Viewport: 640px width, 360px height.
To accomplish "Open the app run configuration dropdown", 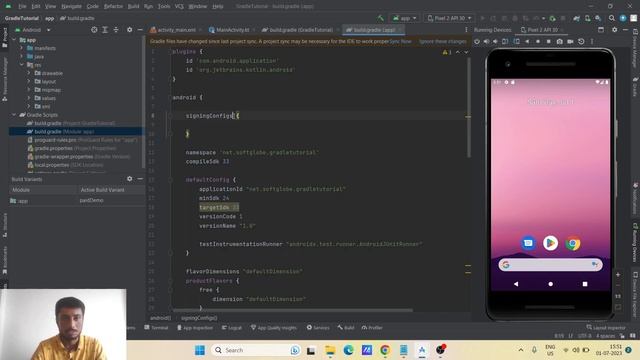I will (x=404, y=18).
